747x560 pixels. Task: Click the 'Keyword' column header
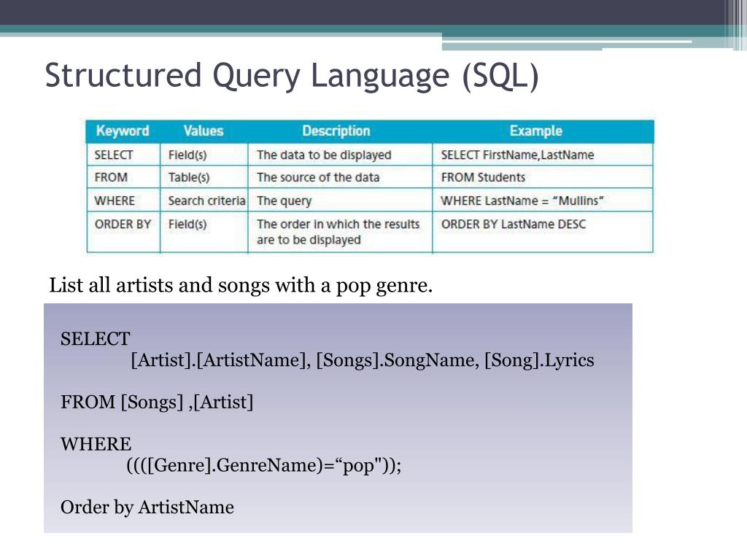(123, 131)
